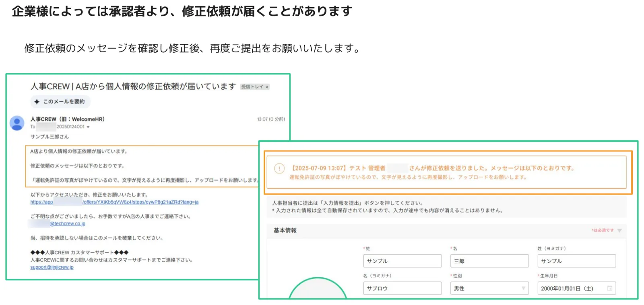Click the profile photo circle placeholder

tap(318, 288)
